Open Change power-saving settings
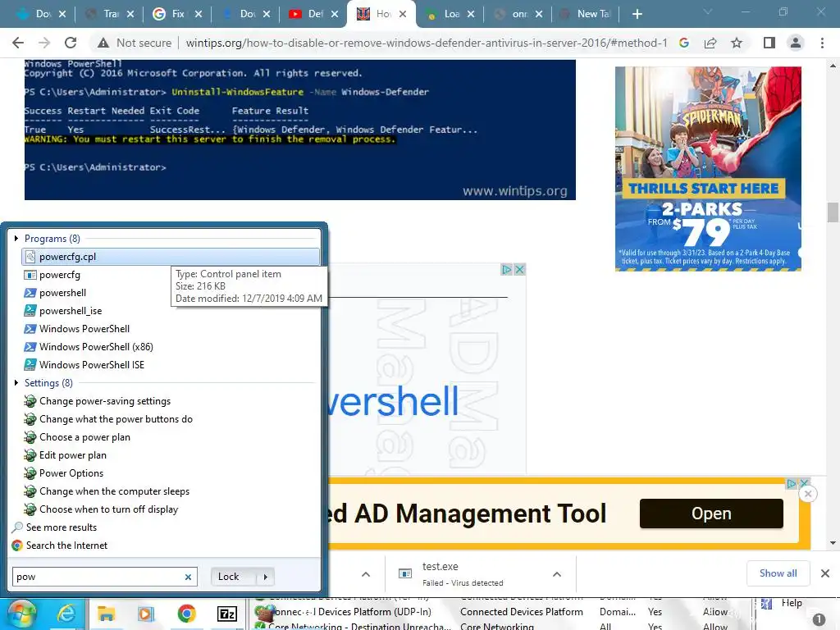 click(x=104, y=401)
